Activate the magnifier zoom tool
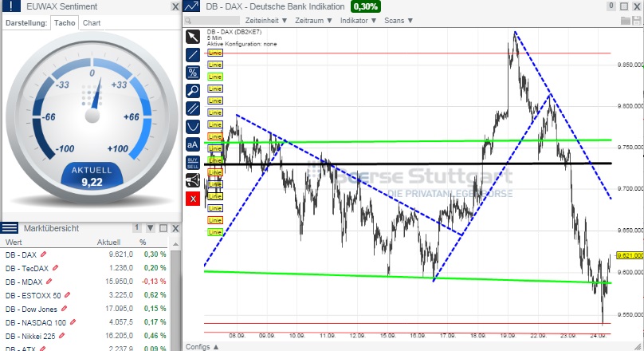644x351 pixels. [x=193, y=90]
